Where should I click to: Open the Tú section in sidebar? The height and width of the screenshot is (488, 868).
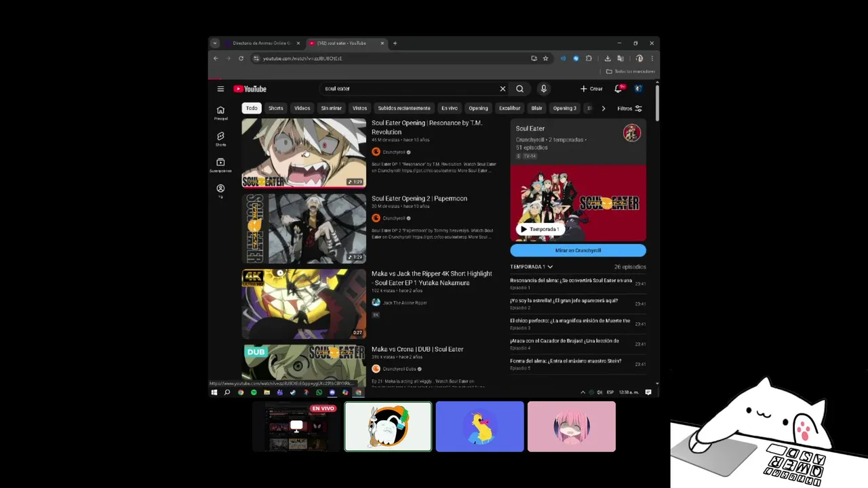220,191
